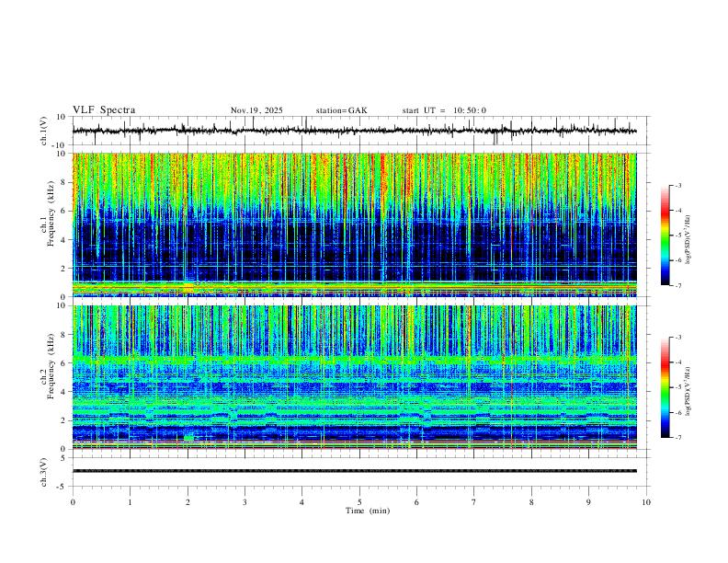Select the date label "Nov.19, 2025"
Screen dimensions: 728x563
coord(256,110)
